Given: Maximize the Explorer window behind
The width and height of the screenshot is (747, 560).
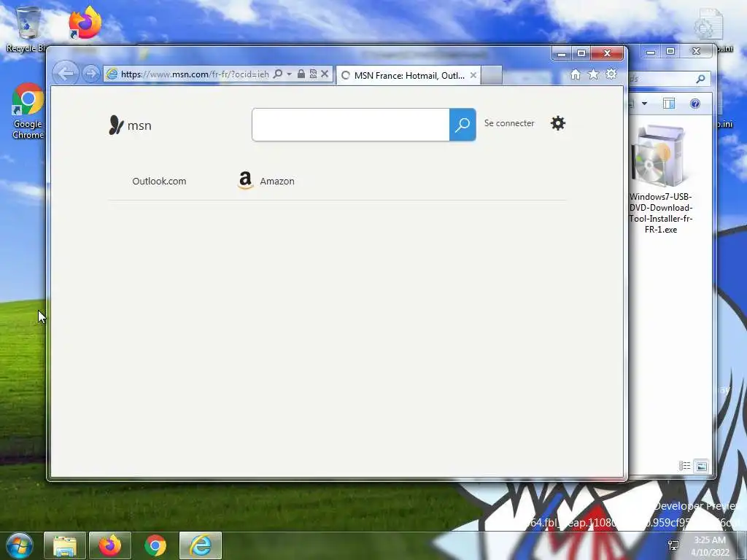Looking at the screenshot, I should 671,51.
